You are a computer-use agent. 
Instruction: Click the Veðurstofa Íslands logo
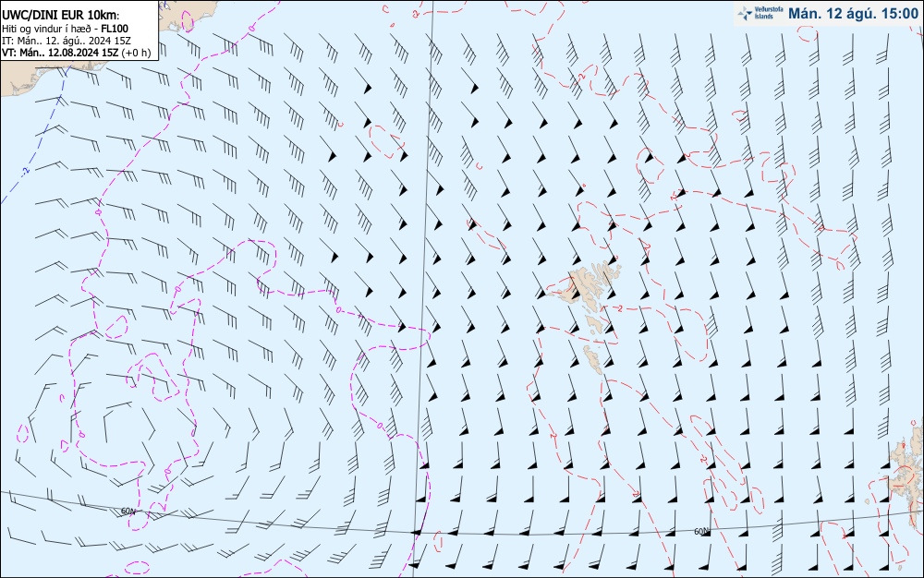click(760, 14)
